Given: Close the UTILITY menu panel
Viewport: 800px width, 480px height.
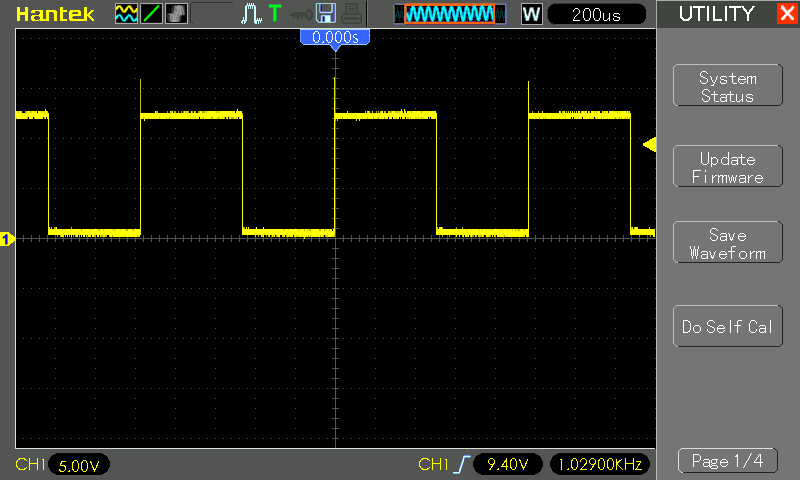Looking at the screenshot, I should pyautogui.click(x=786, y=14).
